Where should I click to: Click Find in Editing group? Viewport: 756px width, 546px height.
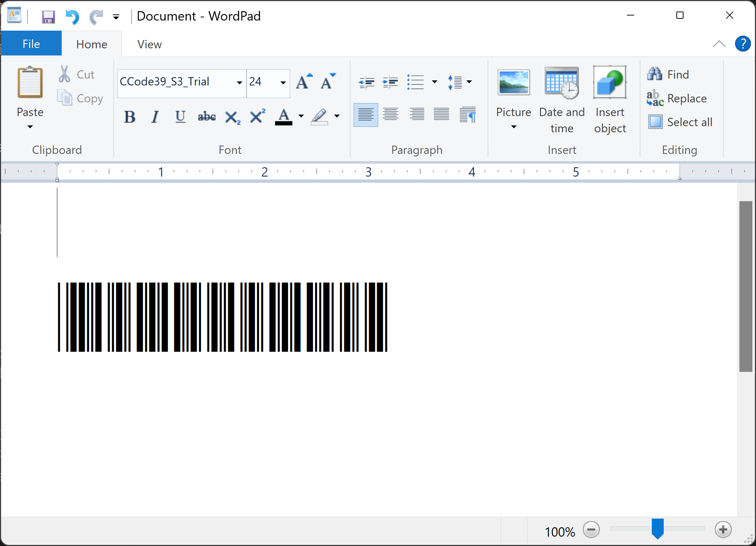click(x=668, y=74)
